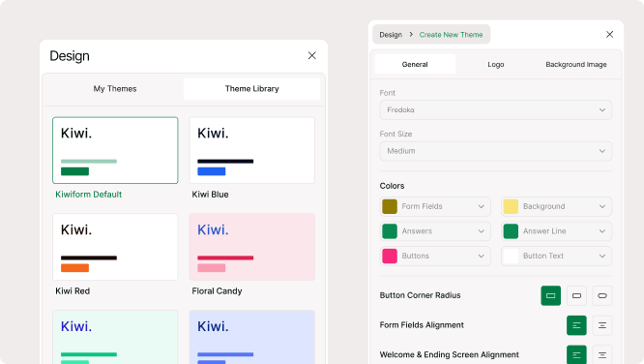Click the pink Buttons color swatch

tap(390, 256)
